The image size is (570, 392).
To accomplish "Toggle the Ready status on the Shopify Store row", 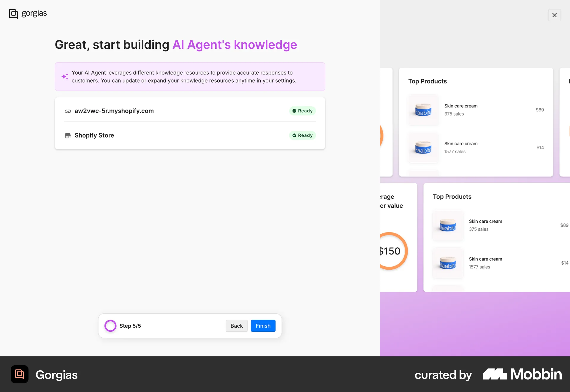I will pyautogui.click(x=302, y=135).
